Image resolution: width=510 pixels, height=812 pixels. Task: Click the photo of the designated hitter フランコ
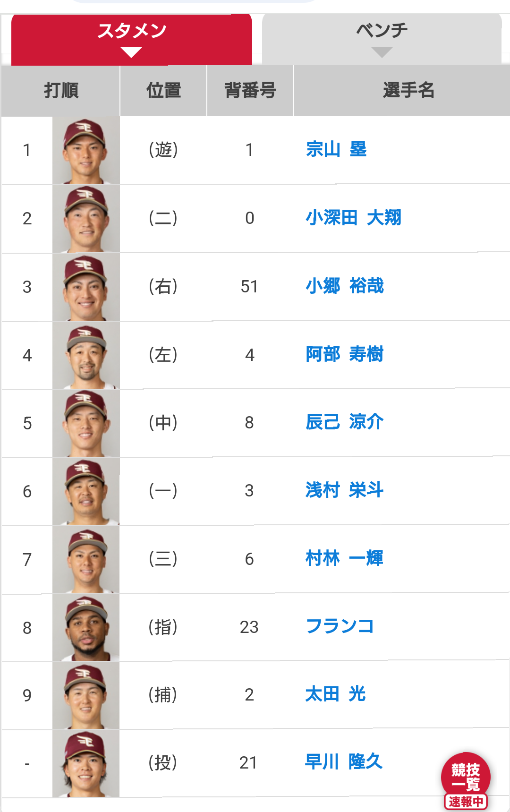(86, 628)
